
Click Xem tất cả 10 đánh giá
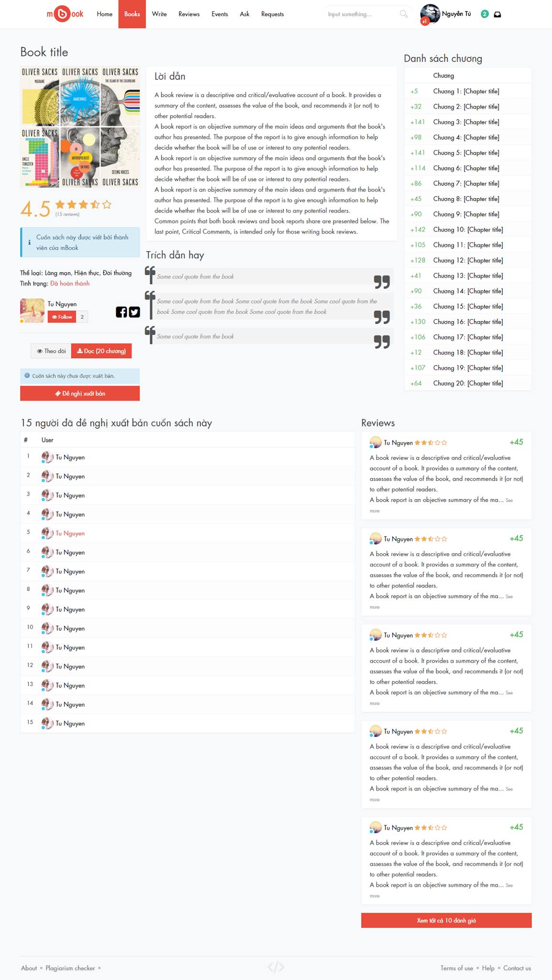point(446,920)
